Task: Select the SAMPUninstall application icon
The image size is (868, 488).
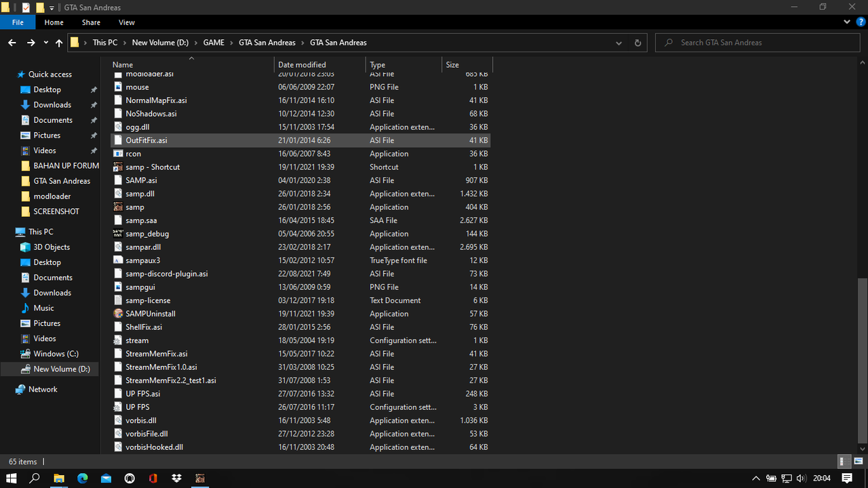Action: (x=118, y=314)
